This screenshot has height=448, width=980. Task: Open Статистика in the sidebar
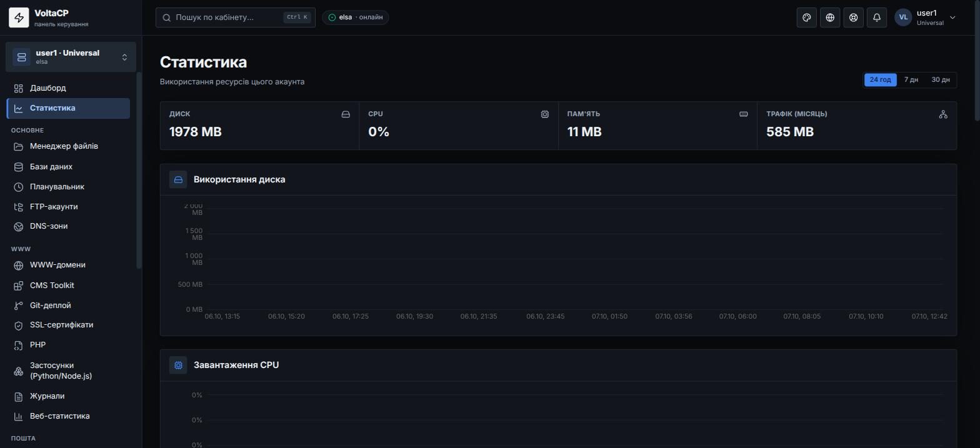(68, 108)
